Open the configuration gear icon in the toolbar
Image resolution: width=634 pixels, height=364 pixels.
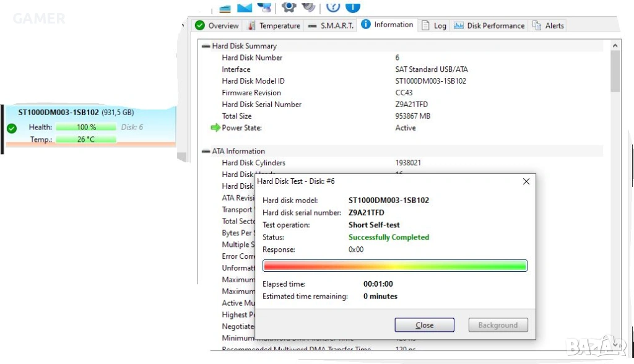click(x=289, y=6)
